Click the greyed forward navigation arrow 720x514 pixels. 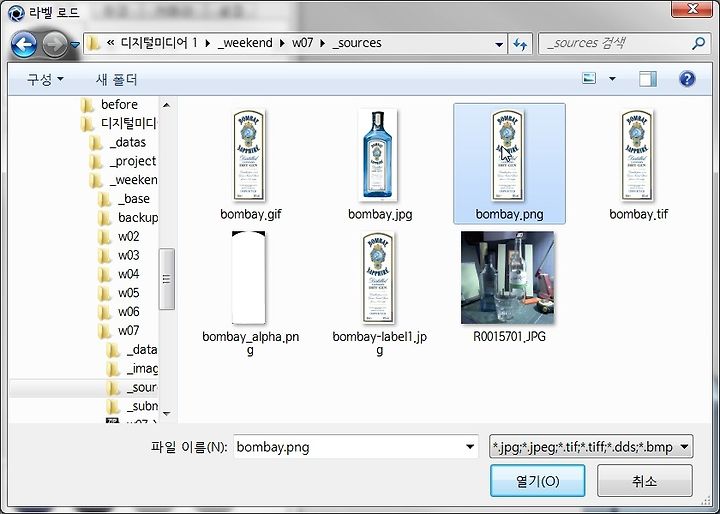click(x=55, y=45)
